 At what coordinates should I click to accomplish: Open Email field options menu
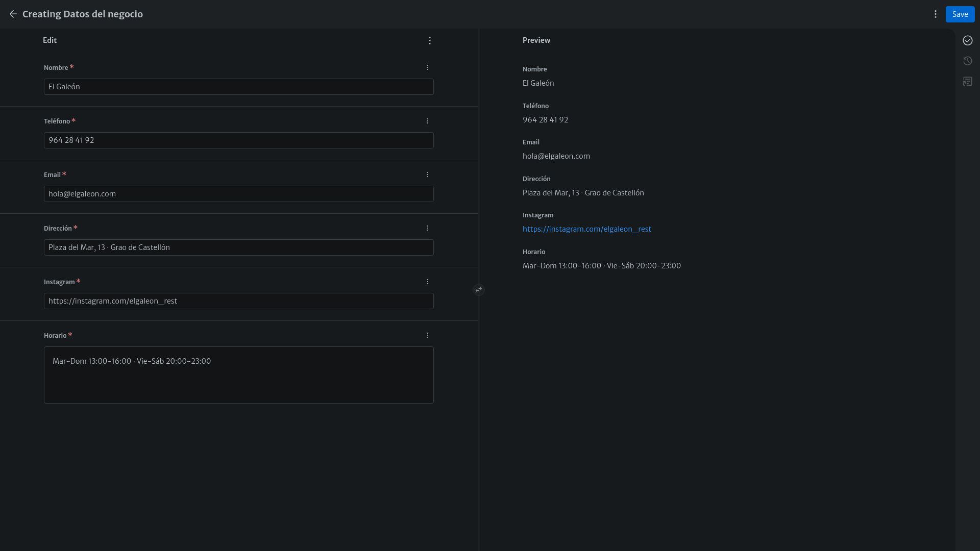coord(428,174)
